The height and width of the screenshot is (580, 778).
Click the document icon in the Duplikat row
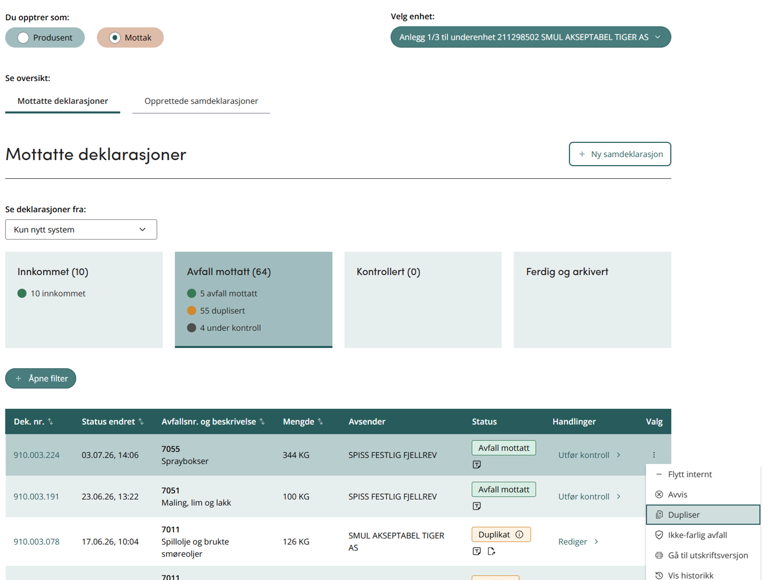491,551
